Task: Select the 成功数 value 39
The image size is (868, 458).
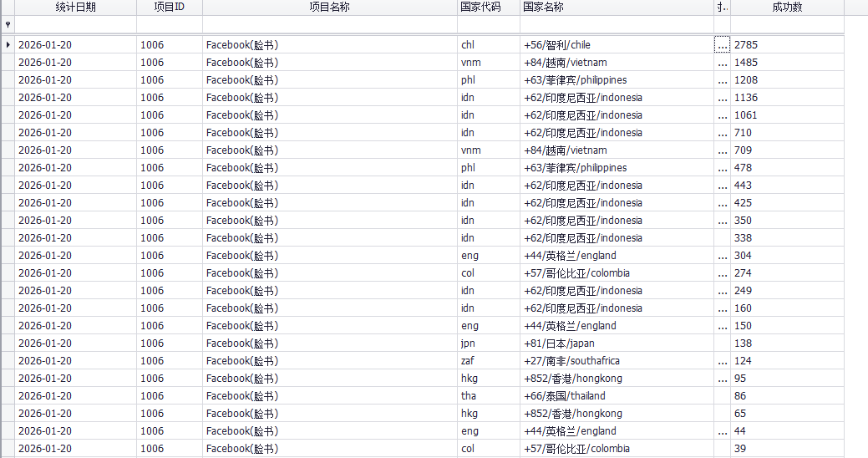Action: point(787,449)
